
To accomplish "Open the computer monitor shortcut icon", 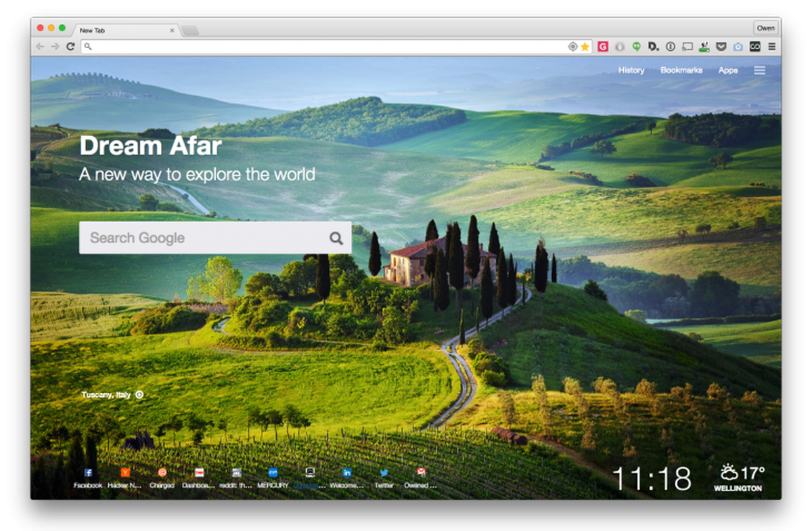I will click(x=310, y=473).
